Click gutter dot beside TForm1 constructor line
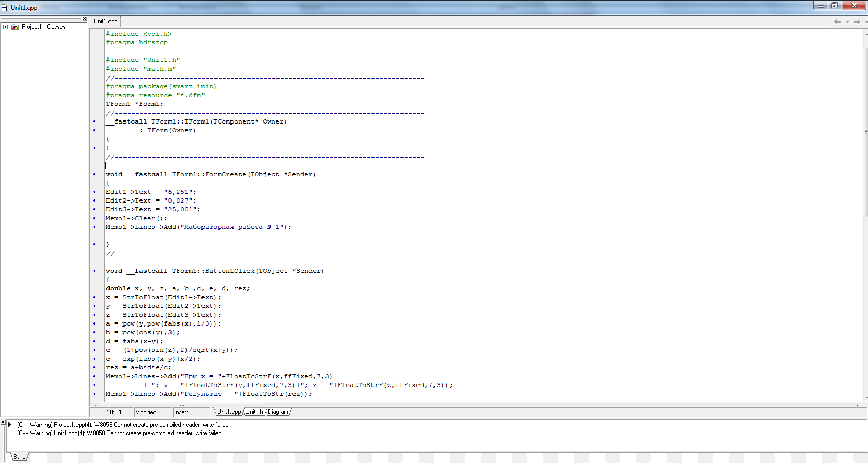868x463 pixels. coord(94,121)
